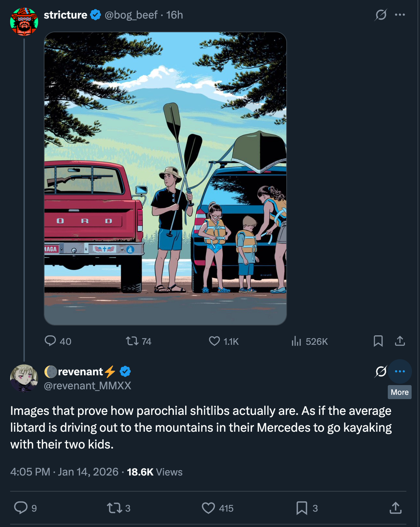420x527 pixels.
Task: Repost stricture's post with 74 reposts
Action: click(132, 341)
